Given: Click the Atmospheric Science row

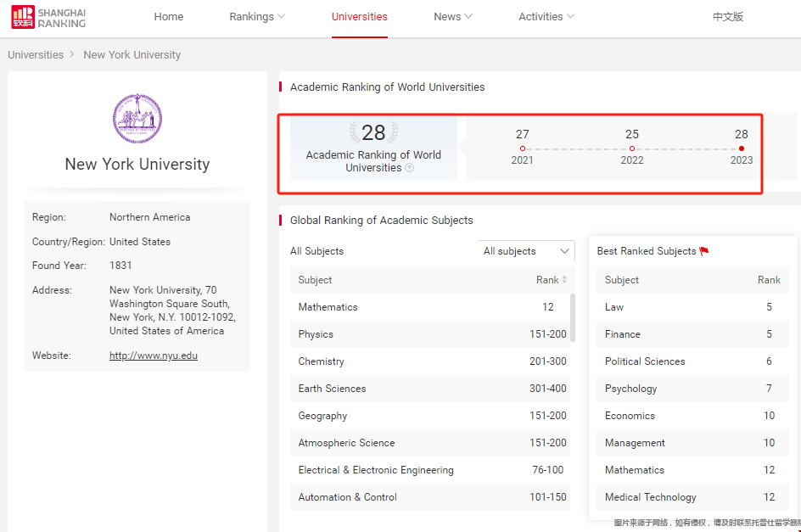Looking at the screenshot, I should [x=430, y=443].
